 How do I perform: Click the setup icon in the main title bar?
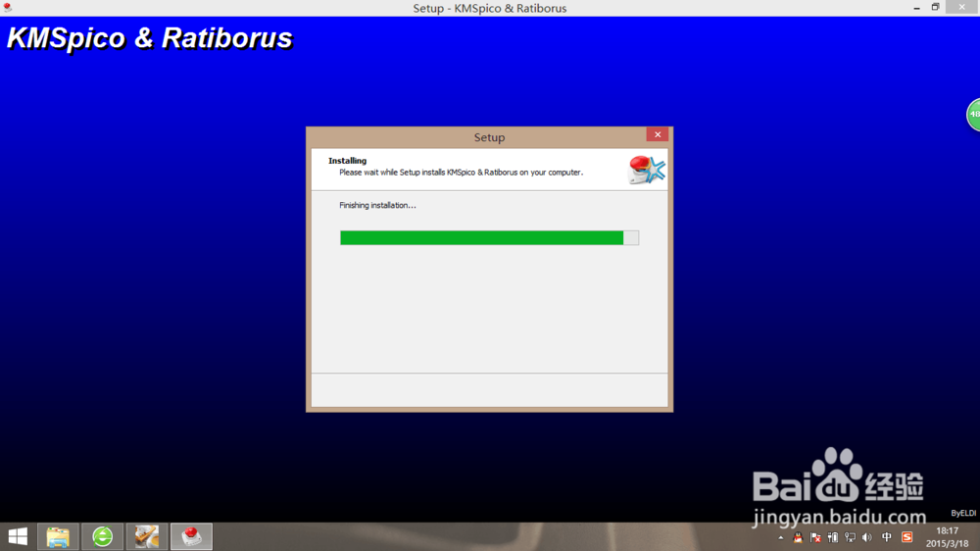[x=8, y=8]
